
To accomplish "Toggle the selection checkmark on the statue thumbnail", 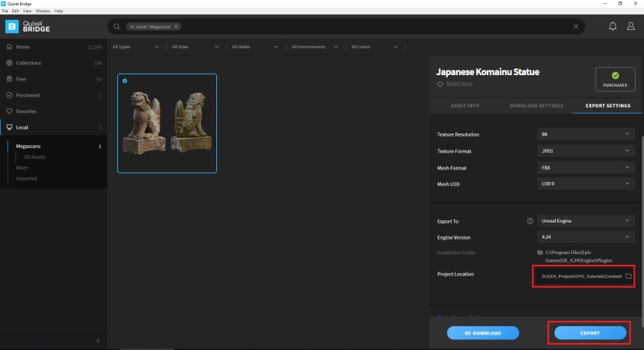I will [125, 81].
